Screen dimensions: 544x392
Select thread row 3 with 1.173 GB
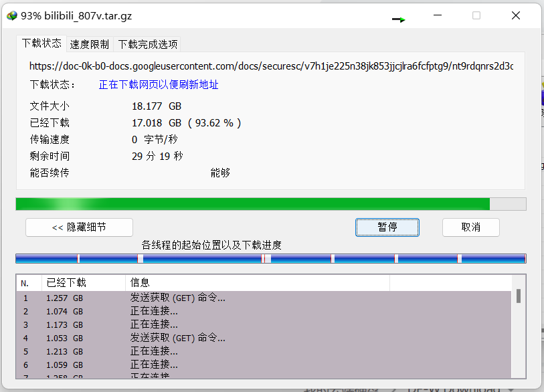(x=264, y=324)
